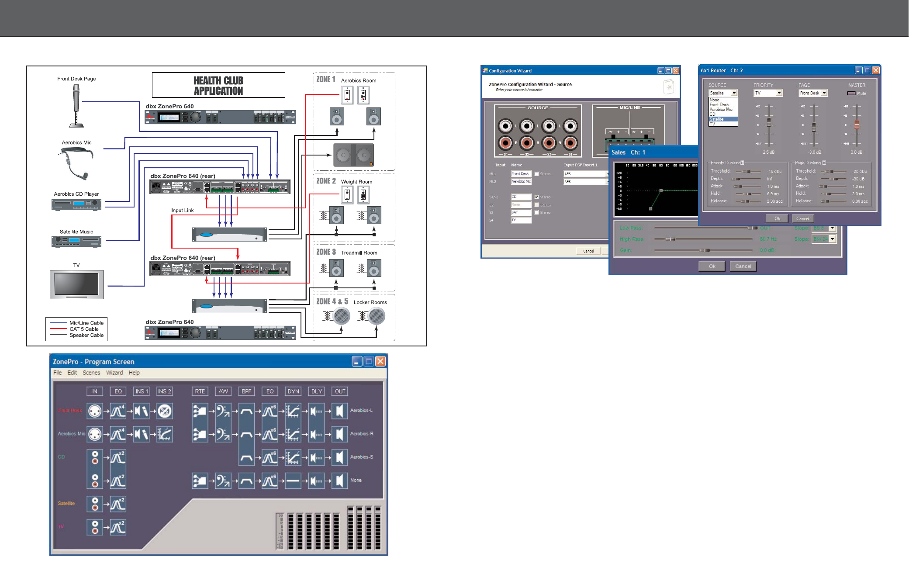Choose None in the open Source list
The height and width of the screenshot is (588, 909).
click(x=723, y=100)
